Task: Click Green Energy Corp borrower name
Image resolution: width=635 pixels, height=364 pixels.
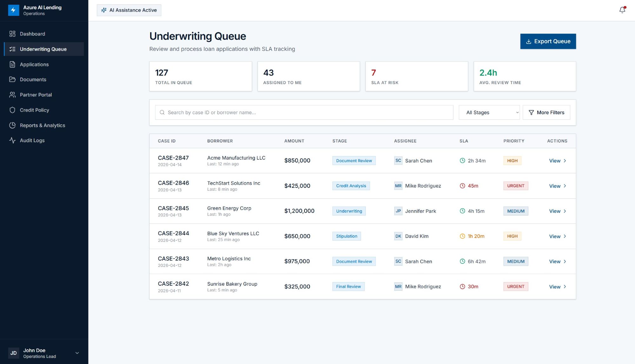Action: 229,208
